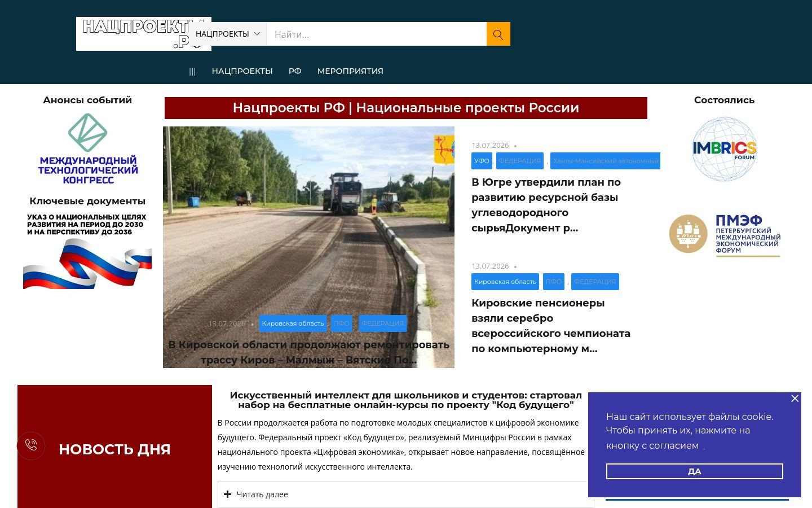Focus the Найти search field
The height and width of the screenshot is (508, 812).
point(377,34)
